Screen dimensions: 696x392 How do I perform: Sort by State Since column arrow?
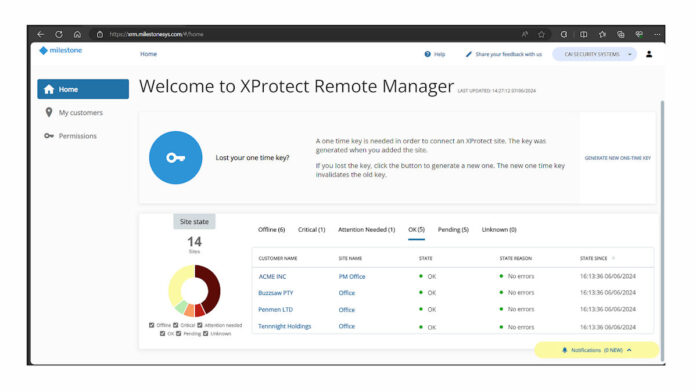point(614,258)
